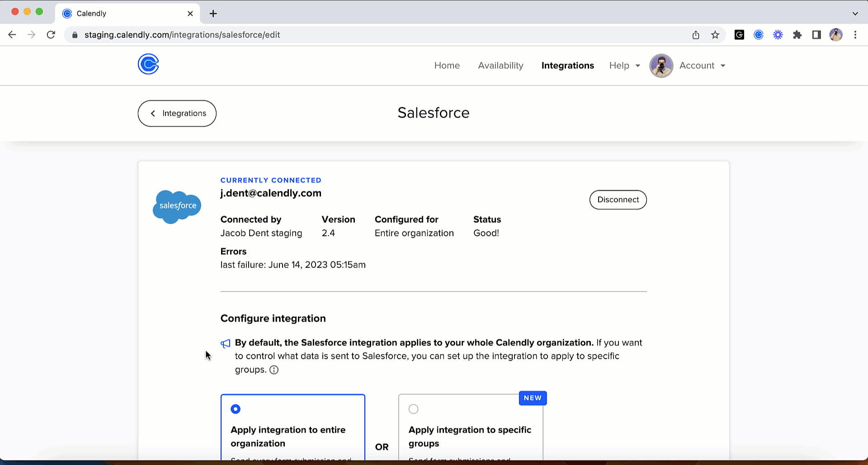Open the Grammarly extension icon
This screenshot has height=465, width=868.
[x=739, y=35]
